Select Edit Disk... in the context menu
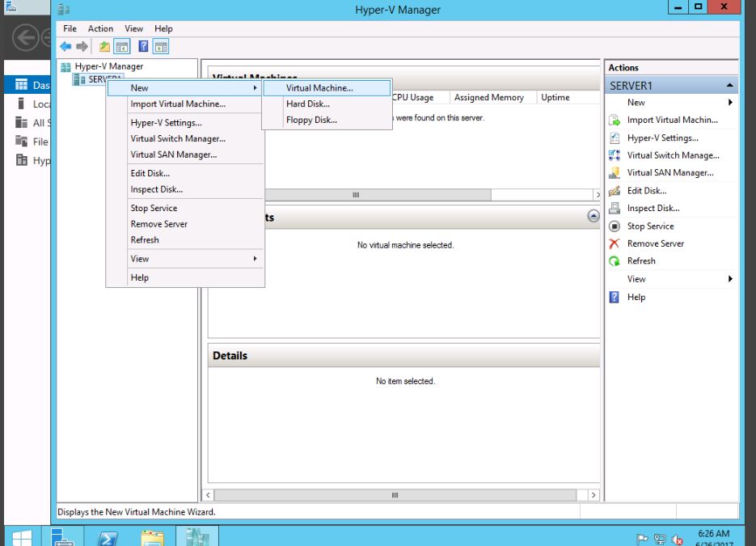 pyautogui.click(x=185, y=173)
